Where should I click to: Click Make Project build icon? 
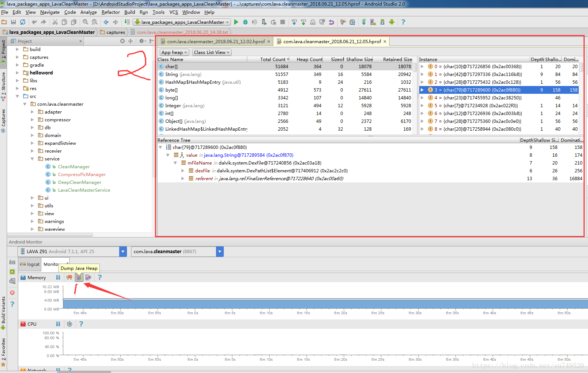tap(127, 22)
